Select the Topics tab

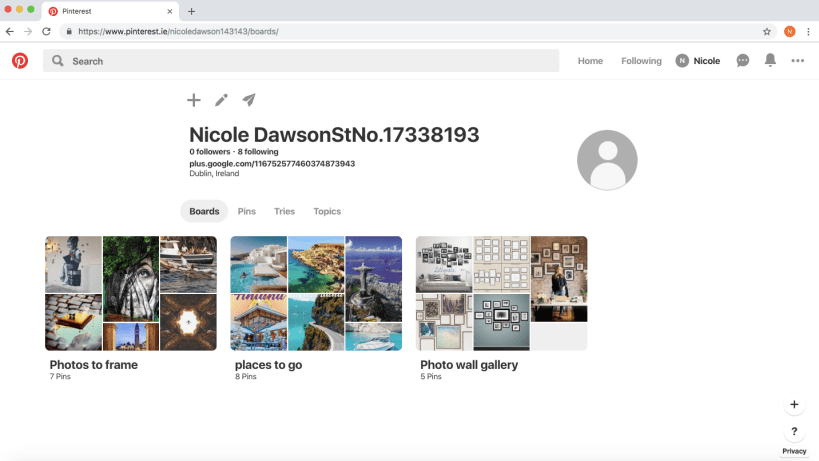pyautogui.click(x=327, y=211)
